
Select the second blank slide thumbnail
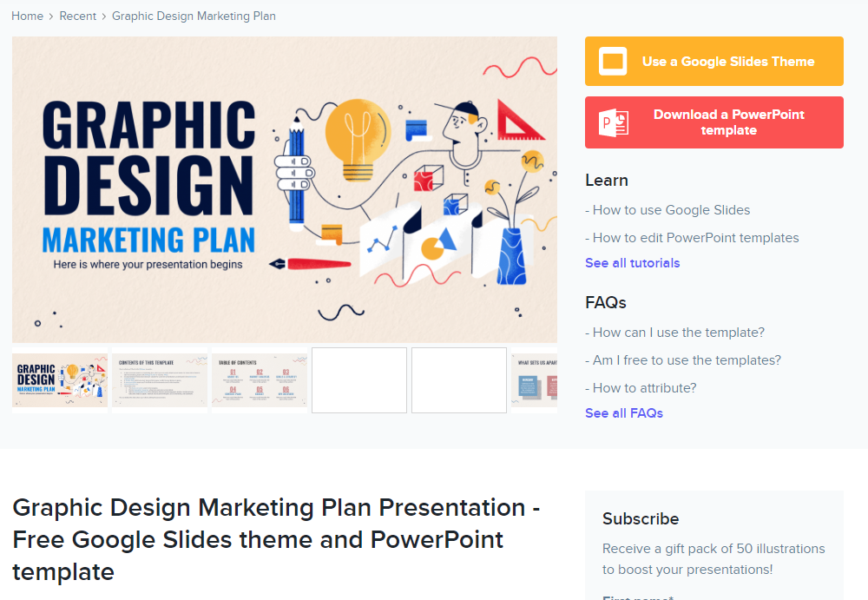[459, 380]
